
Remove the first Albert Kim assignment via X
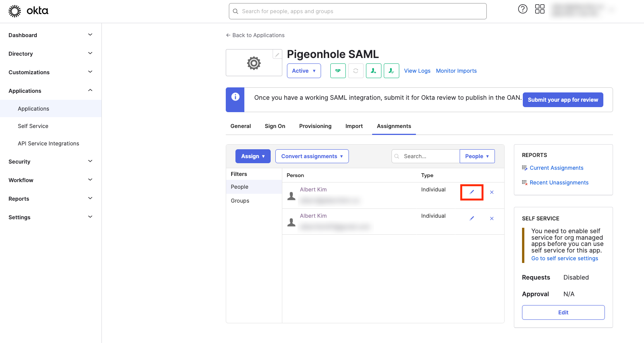tap(492, 192)
